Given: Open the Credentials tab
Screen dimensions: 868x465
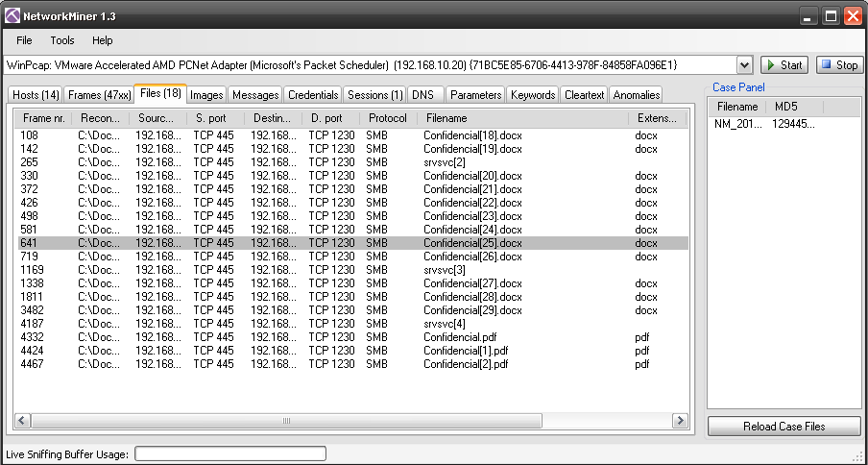Looking at the screenshot, I should pos(313,95).
